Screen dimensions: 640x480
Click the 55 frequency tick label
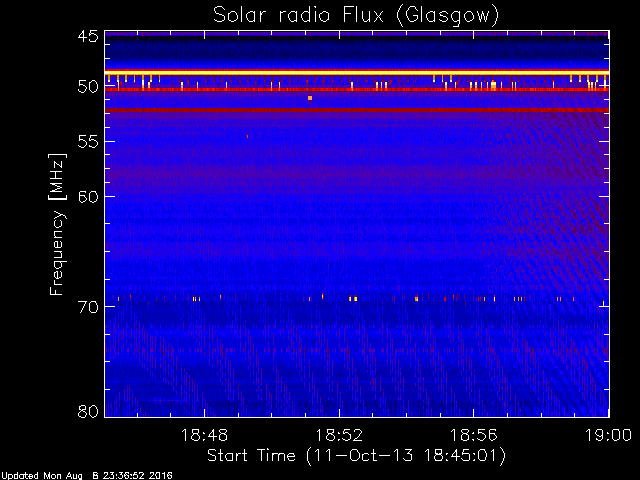[x=88, y=141]
